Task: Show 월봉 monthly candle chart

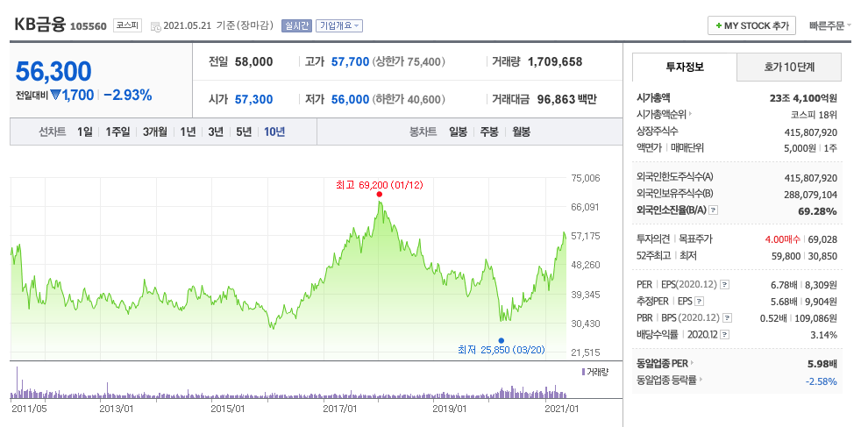Action: [x=521, y=132]
